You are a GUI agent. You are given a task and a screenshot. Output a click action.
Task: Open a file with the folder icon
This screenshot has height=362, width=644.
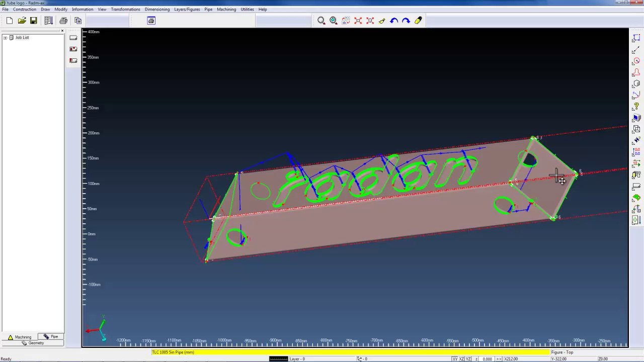[x=22, y=21]
